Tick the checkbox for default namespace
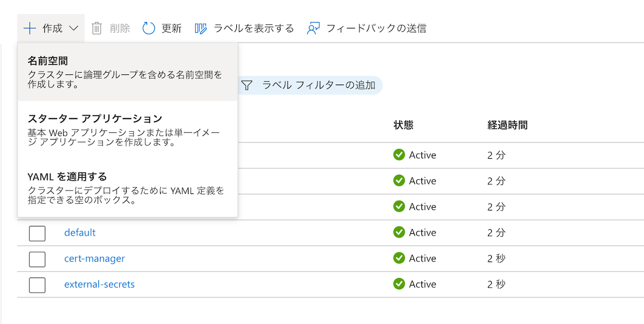Image resolution: width=644 pixels, height=324 pixels. click(x=37, y=233)
